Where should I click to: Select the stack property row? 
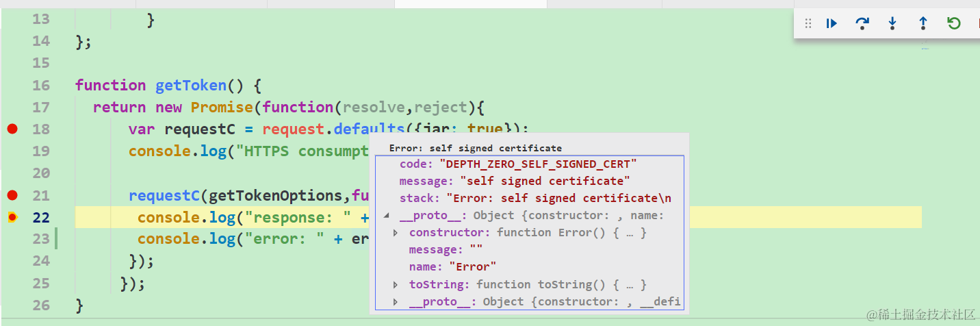(x=529, y=199)
